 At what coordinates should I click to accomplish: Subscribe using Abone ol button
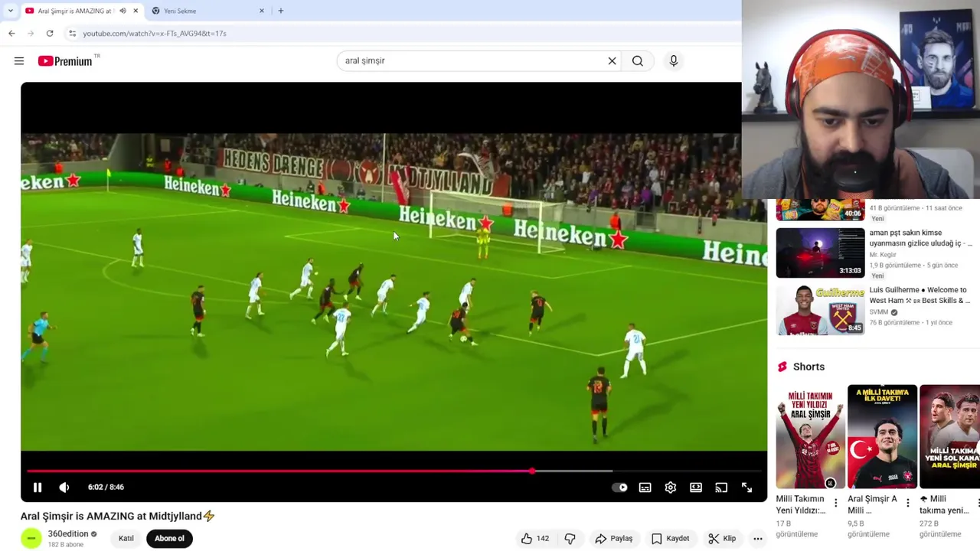[x=169, y=539]
